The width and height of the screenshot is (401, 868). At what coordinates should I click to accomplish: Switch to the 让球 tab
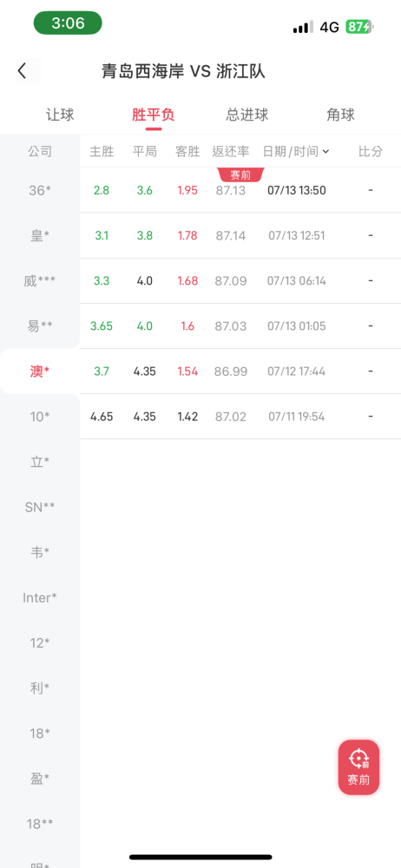click(60, 115)
